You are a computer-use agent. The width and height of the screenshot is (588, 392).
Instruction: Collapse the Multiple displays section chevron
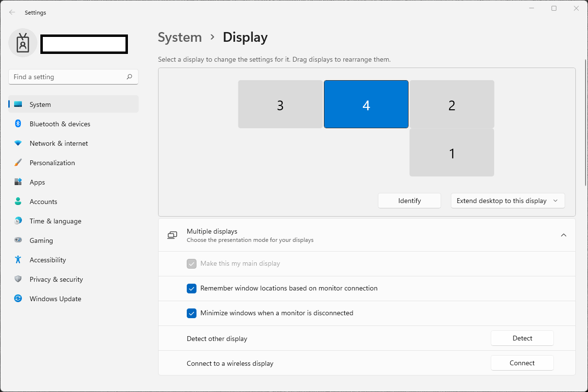[564, 235]
